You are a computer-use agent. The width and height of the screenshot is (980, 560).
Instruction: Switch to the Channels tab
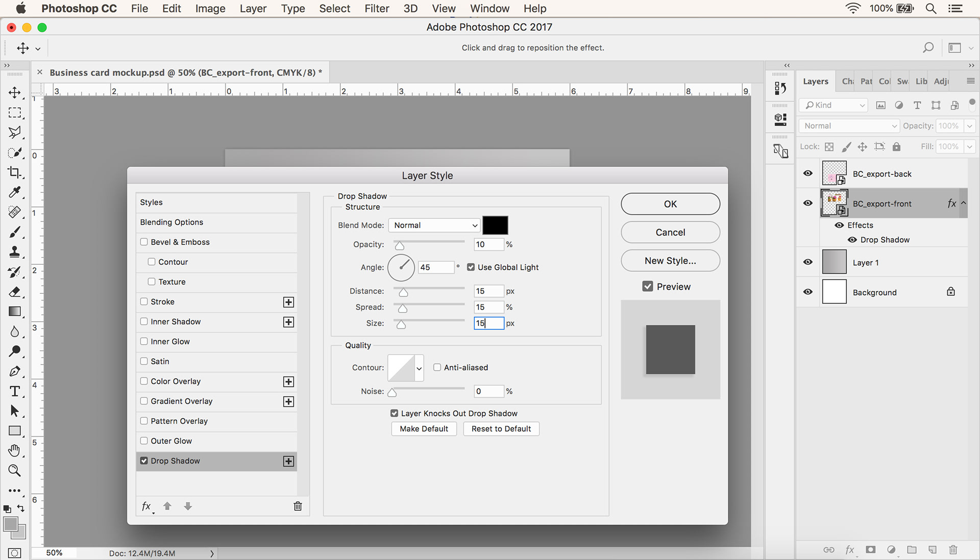coord(847,81)
